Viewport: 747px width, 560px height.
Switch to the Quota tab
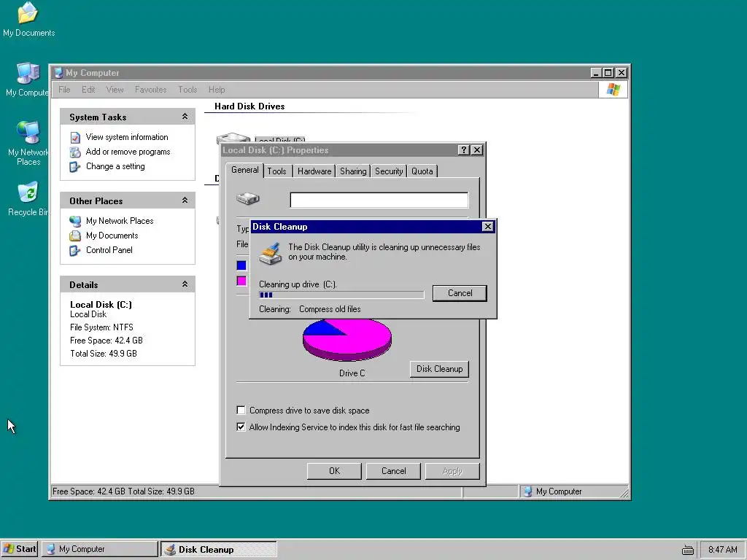click(x=422, y=171)
